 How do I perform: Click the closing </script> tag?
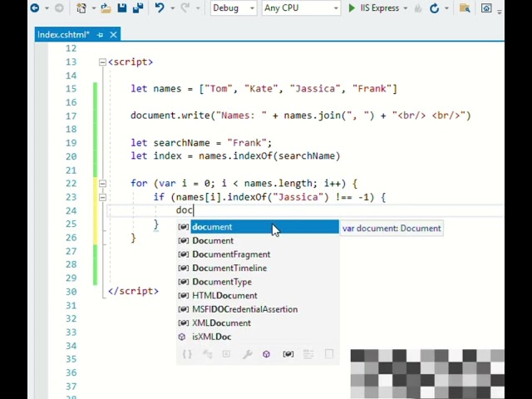(x=133, y=292)
